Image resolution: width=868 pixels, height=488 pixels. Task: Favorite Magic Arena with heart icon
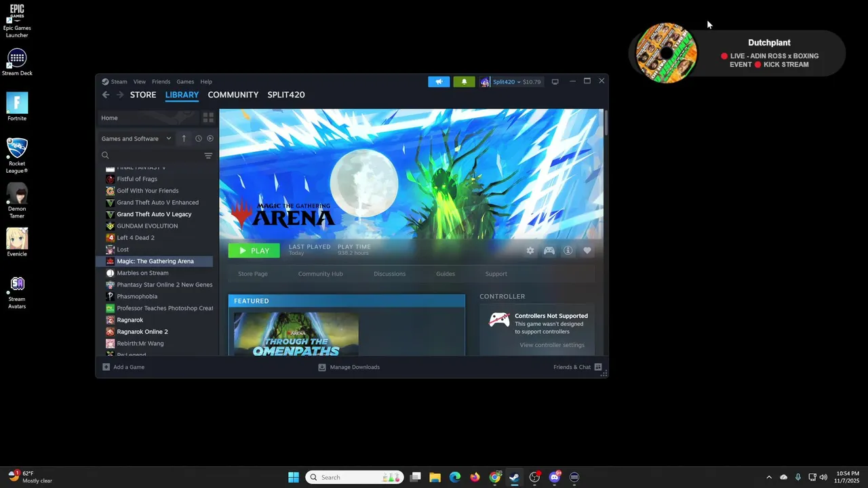[587, 251]
